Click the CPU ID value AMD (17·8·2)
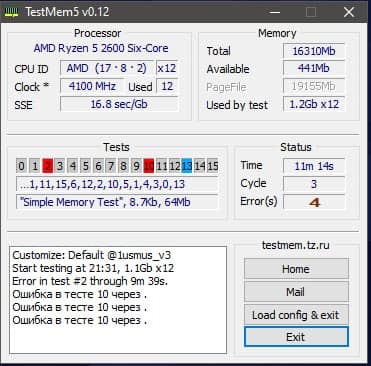The width and height of the screenshot is (371, 366). (107, 68)
